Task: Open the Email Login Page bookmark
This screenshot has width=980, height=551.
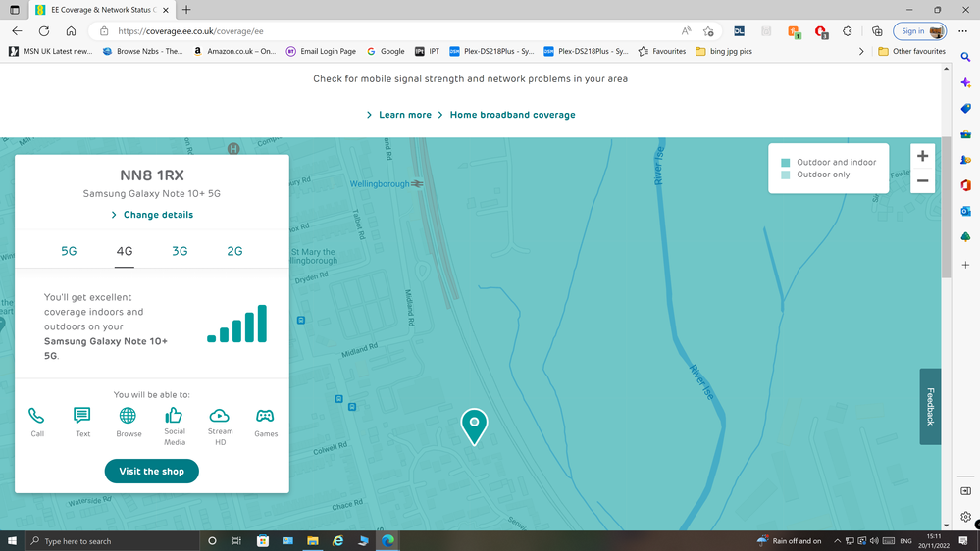Action: click(x=321, y=51)
